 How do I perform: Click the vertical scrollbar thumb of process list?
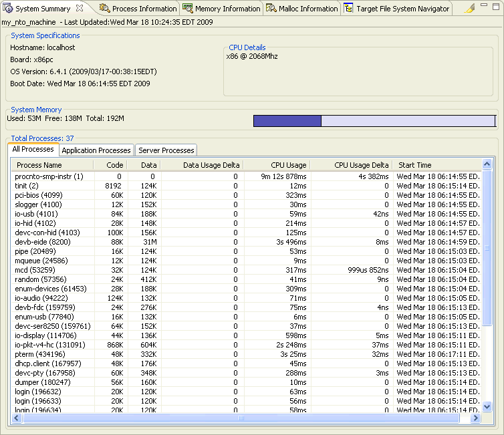(x=487, y=249)
